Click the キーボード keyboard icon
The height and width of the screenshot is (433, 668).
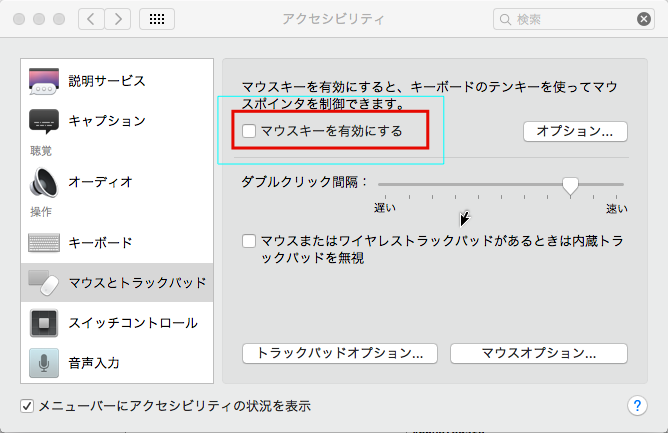pos(44,242)
